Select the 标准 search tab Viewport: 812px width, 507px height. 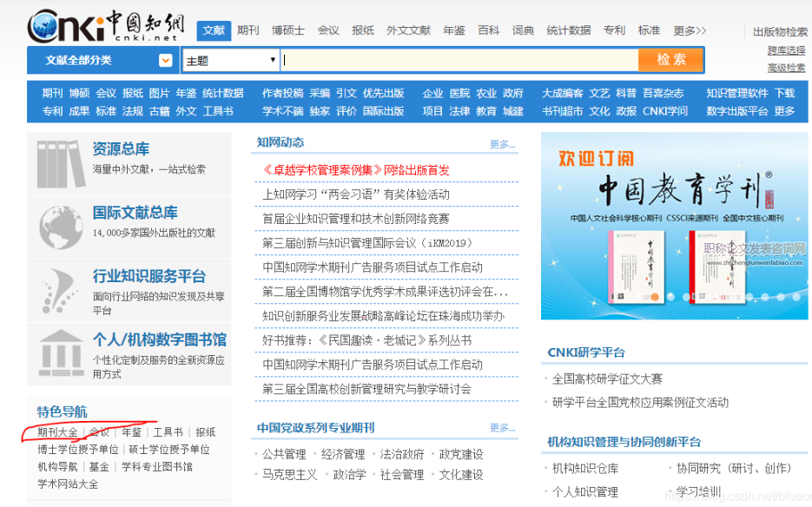pyautogui.click(x=649, y=30)
